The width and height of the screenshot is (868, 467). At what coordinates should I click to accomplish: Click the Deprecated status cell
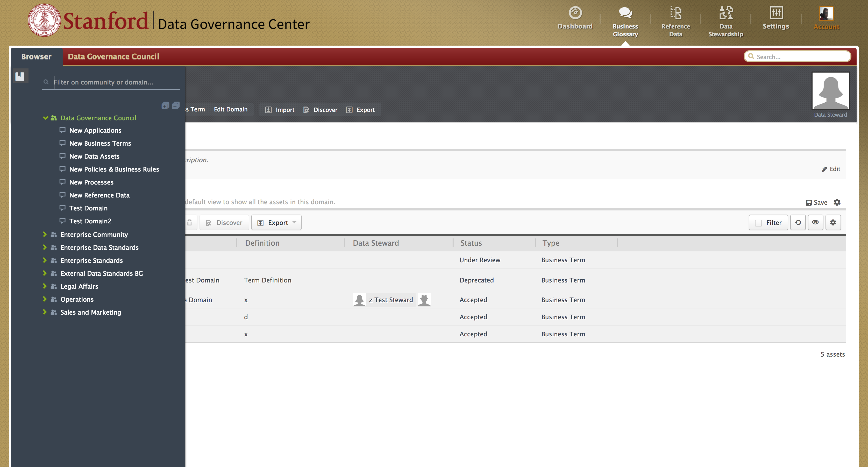pyautogui.click(x=476, y=280)
